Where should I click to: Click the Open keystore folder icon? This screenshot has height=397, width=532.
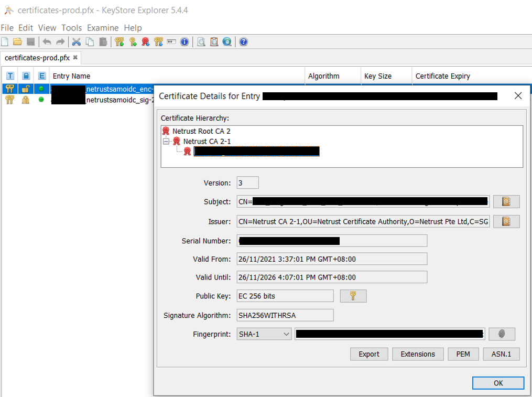point(17,42)
